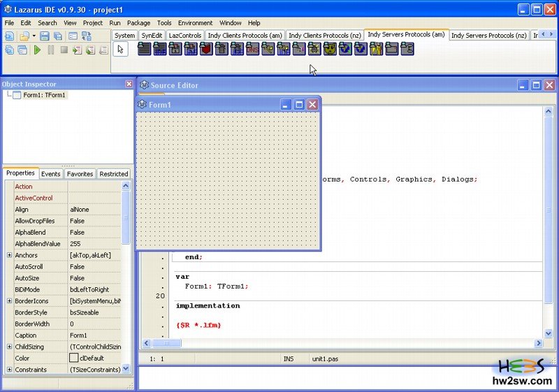
Task: Run the project with green play button
Action: tap(37, 50)
